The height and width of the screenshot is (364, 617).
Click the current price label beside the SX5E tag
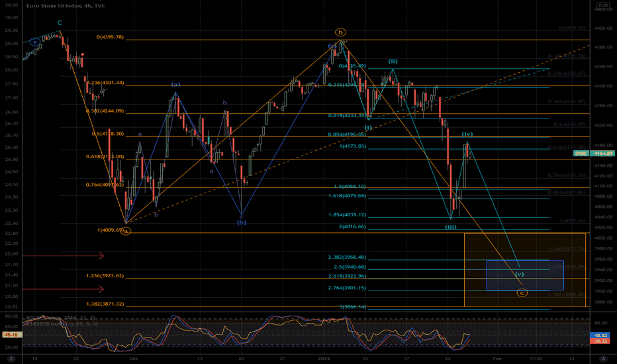click(603, 154)
